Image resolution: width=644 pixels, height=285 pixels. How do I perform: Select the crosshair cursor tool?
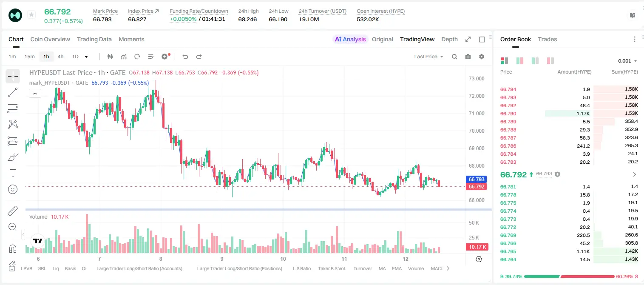click(13, 77)
